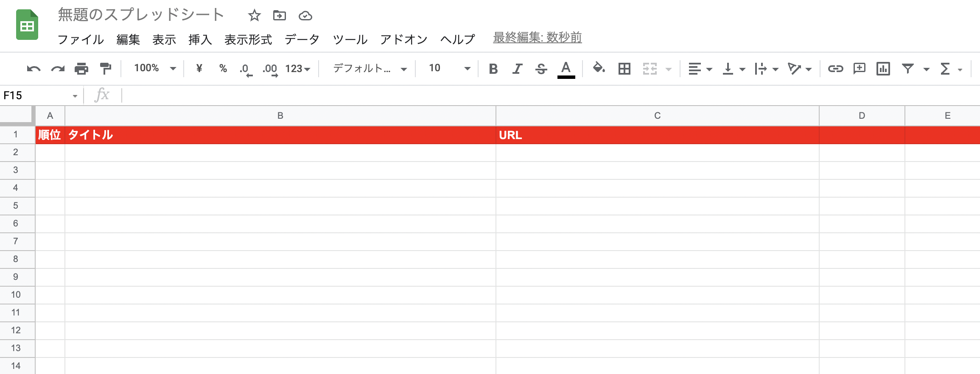Expand the name box dropdown arrow
The image size is (980, 374).
point(75,96)
